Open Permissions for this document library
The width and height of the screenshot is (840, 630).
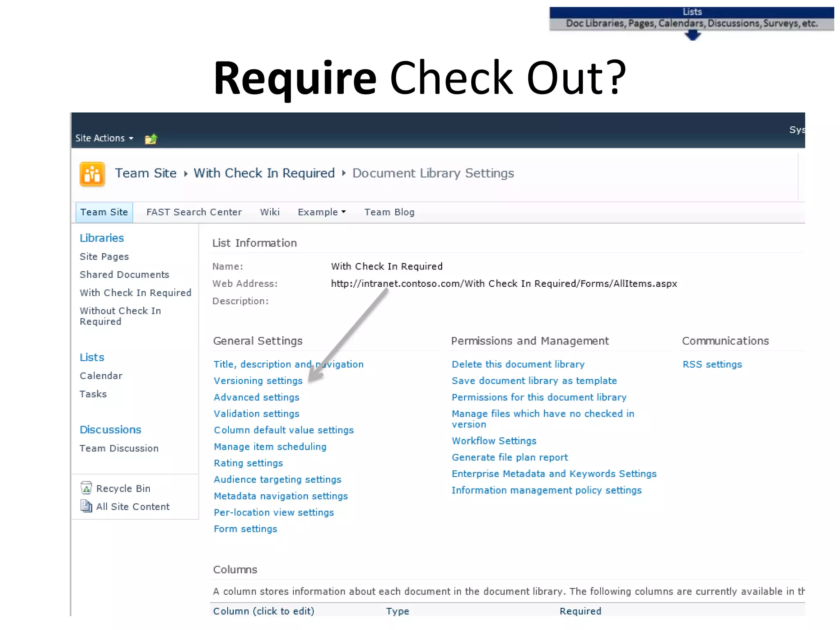(539, 397)
